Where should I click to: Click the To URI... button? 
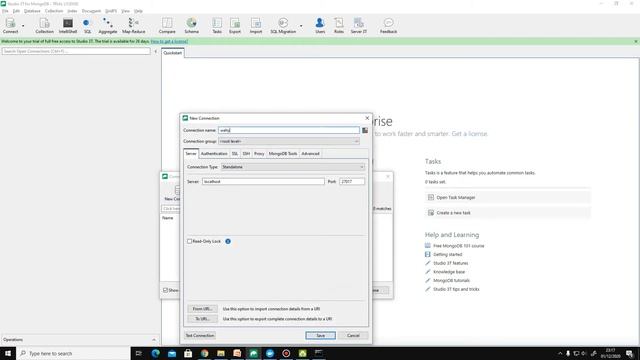pyautogui.click(x=202, y=318)
